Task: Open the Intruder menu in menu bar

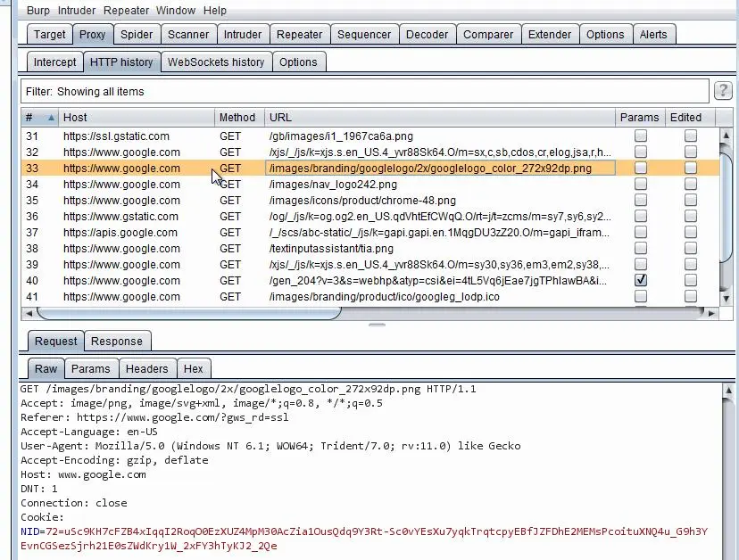Action: coord(77,11)
